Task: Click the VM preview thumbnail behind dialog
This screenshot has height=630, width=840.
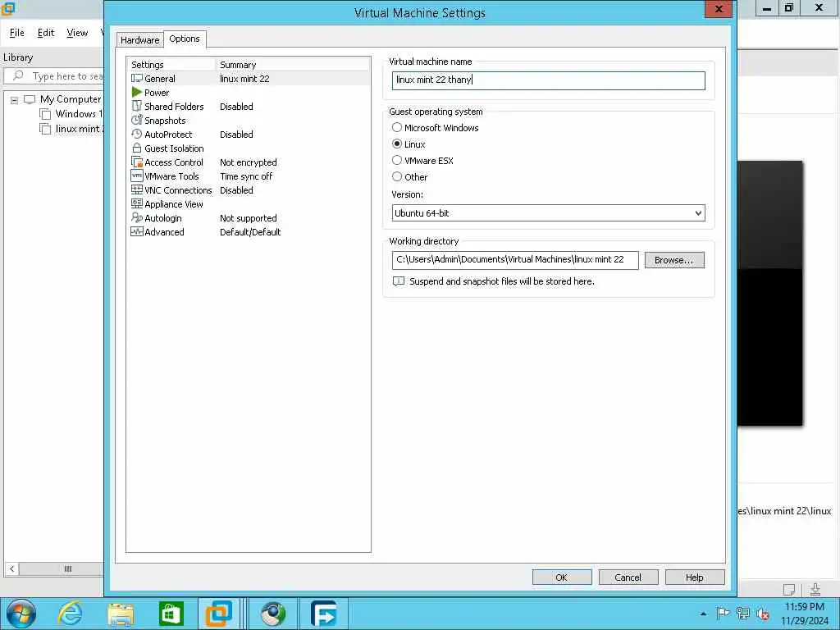Action: 769,293
